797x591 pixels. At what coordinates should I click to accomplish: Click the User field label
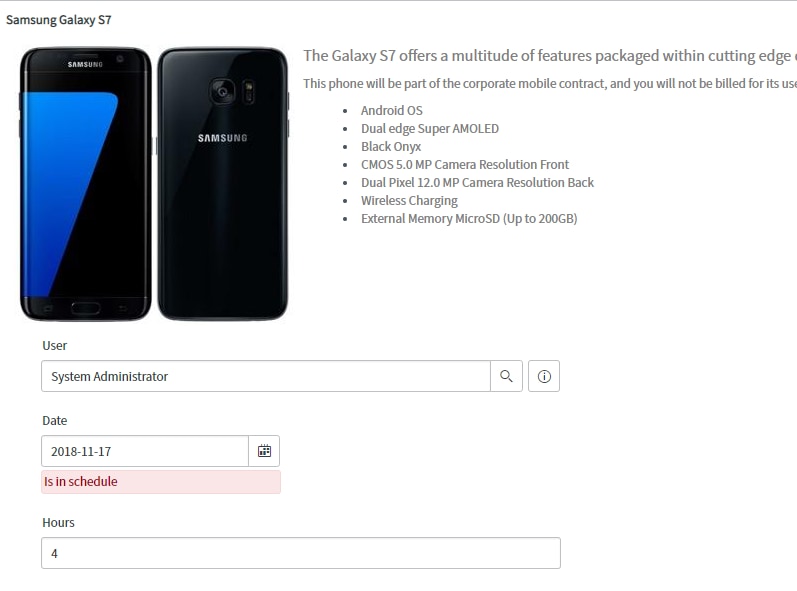pos(54,346)
